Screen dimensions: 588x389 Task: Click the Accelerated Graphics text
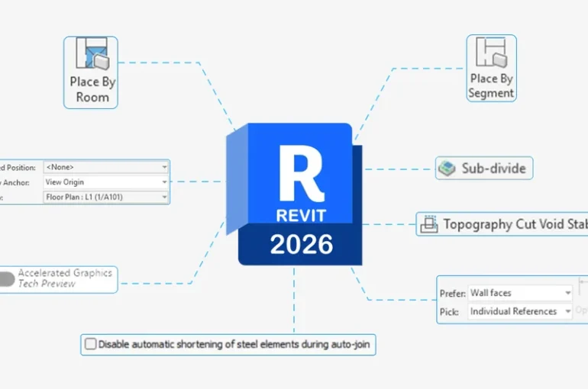65,272
